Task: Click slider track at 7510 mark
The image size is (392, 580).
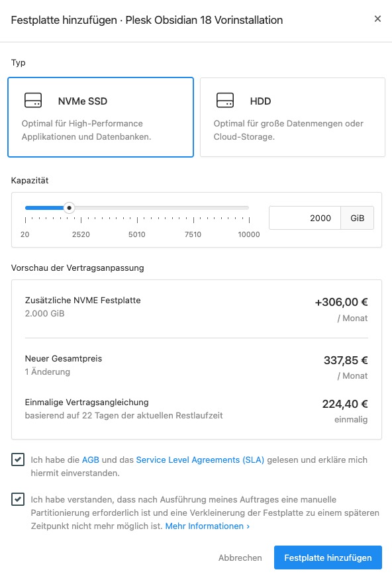Action: pos(193,208)
